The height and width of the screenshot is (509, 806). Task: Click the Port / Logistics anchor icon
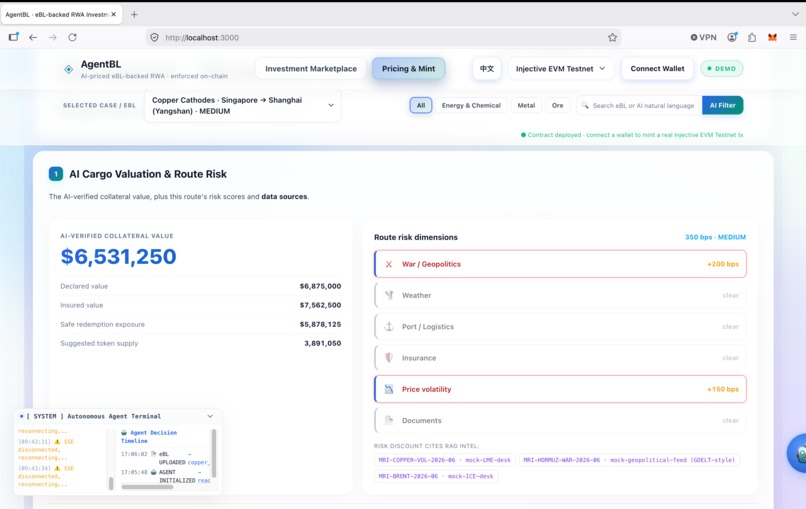pos(389,326)
